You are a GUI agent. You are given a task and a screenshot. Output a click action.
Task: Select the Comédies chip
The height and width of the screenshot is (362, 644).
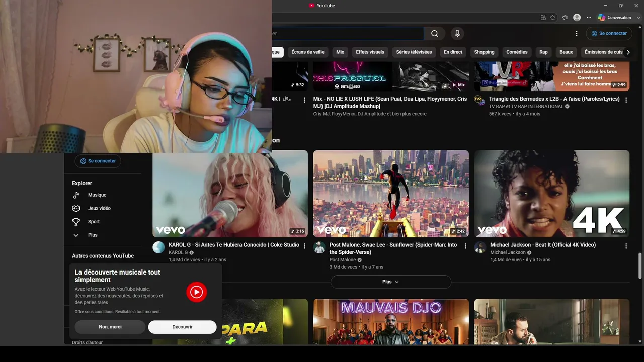tap(517, 52)
